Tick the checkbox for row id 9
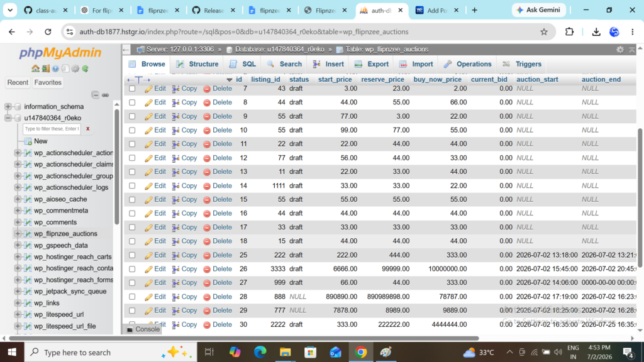Screen dimensions: 644x362 132,116
